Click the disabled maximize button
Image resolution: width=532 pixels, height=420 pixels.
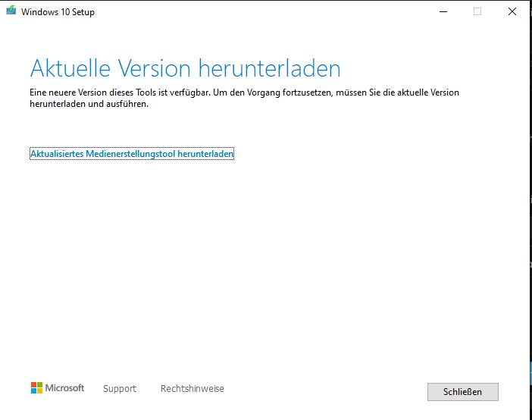pos(477,11)
